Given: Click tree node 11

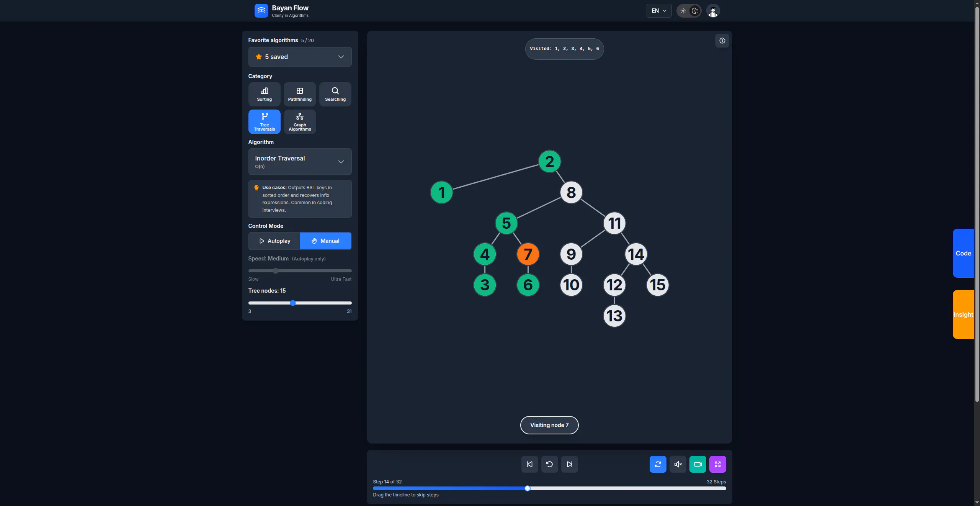Looking at the screenshot, I should pyautogui.click(x=614, y=223).
